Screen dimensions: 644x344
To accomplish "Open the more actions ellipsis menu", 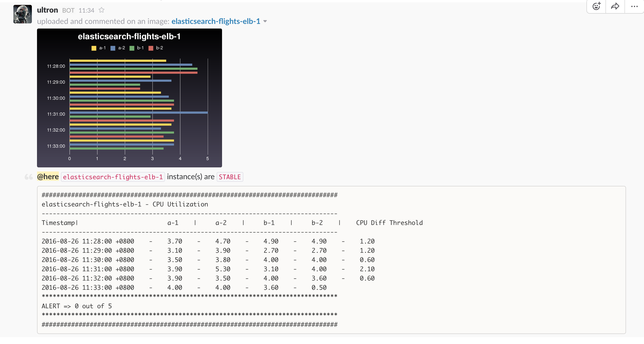I will click(634, 6).
